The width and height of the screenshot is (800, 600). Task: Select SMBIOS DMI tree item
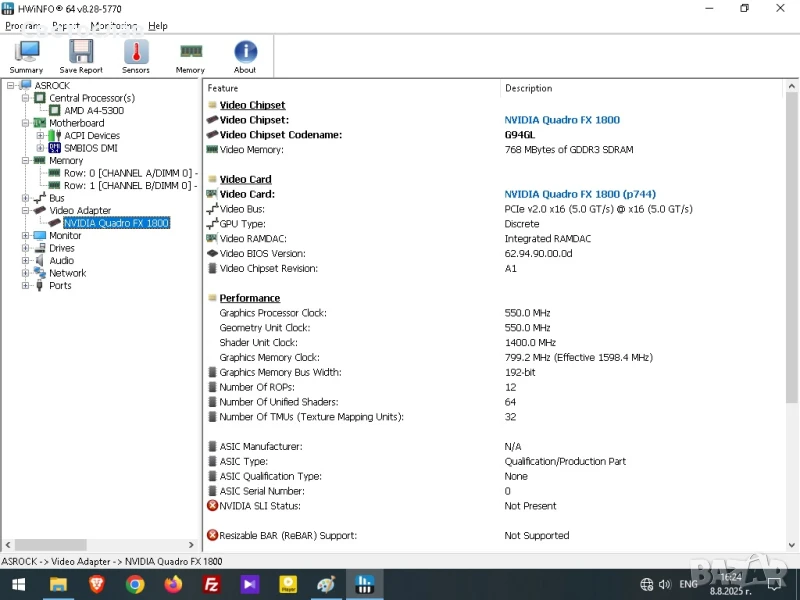coord(90,148)
